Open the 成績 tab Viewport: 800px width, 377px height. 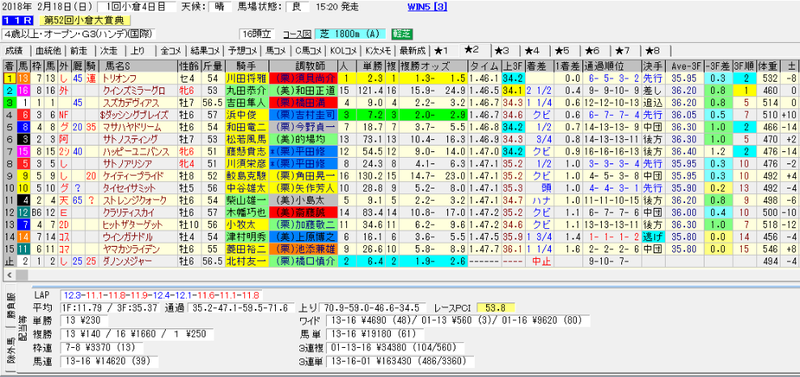click(x=14, y=51)
